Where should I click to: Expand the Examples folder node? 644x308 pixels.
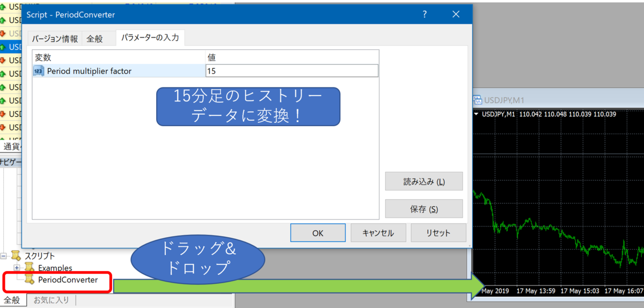point(17,268)
